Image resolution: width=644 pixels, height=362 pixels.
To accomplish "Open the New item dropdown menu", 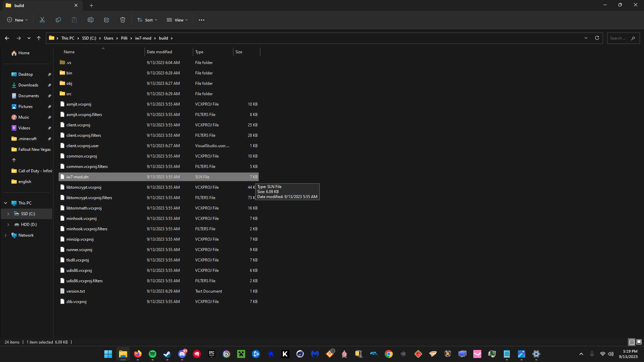I will 17,20.
